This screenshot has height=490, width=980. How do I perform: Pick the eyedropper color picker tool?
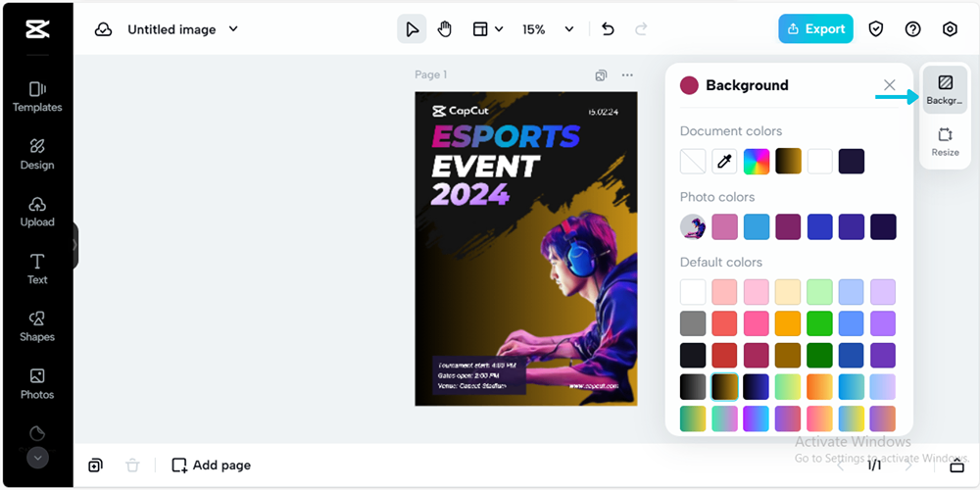[x=724, y=162]
